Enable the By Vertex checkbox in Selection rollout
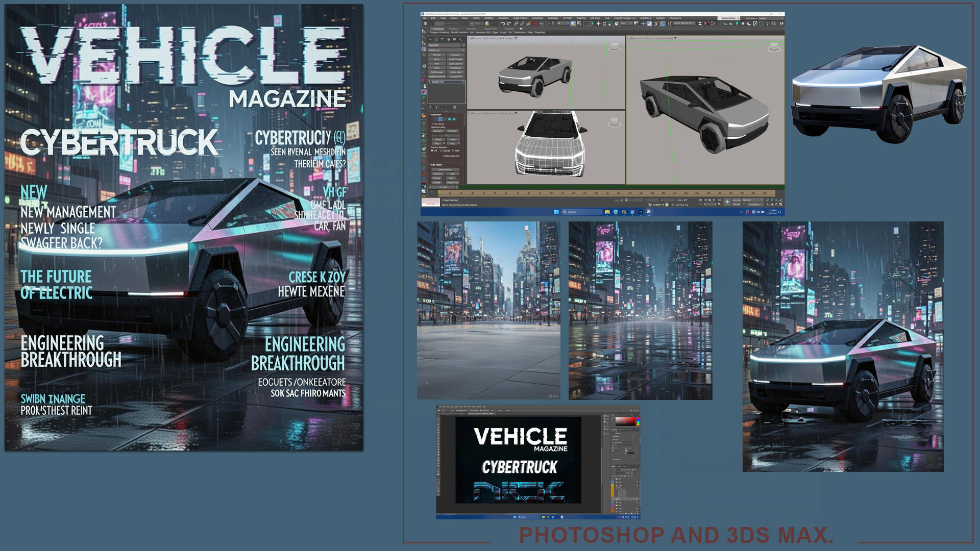This screenshot has width=980, height=551. [433, 124]
